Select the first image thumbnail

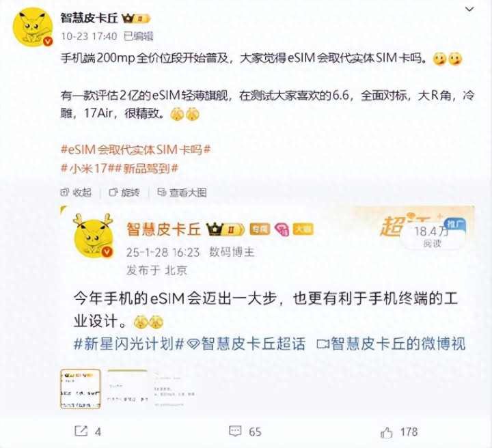tap(81, 389)
